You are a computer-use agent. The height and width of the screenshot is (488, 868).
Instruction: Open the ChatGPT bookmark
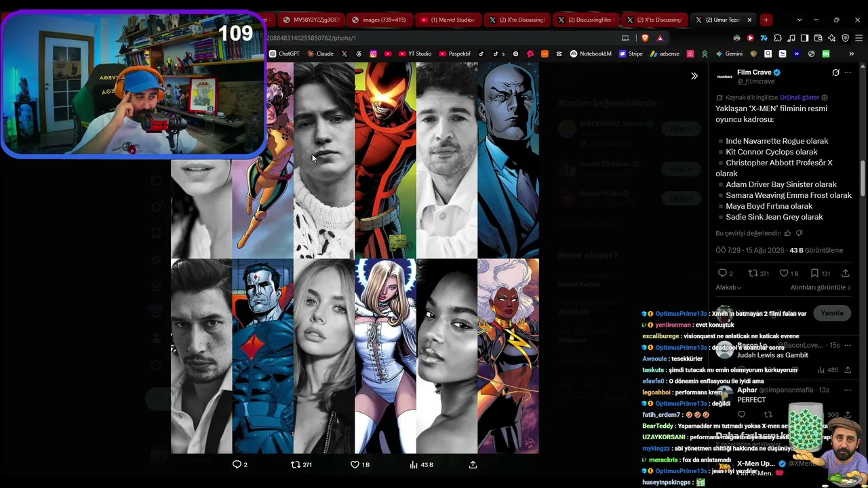click(284, 54)
